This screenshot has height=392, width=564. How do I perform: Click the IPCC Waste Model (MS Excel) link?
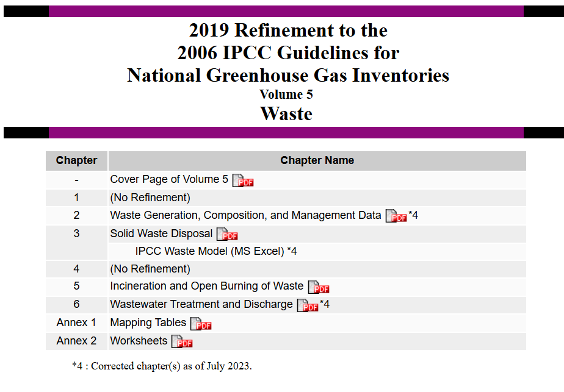(209, 251)
